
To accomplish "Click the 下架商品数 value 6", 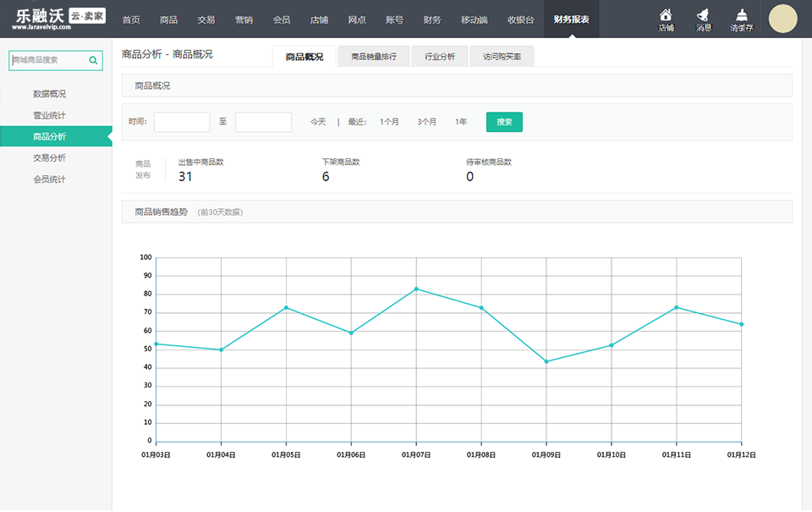I will point(326,177).
